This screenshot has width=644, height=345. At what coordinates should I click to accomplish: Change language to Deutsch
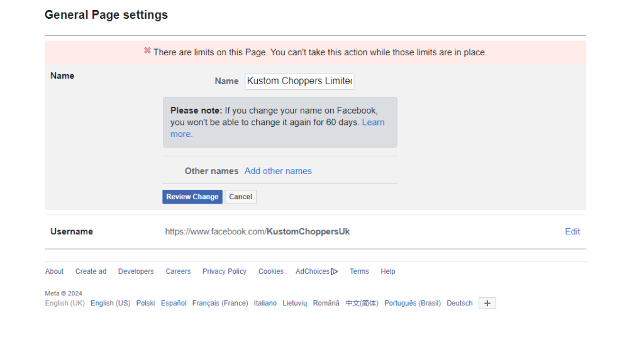pyautogui.click(x=459, y=303)
